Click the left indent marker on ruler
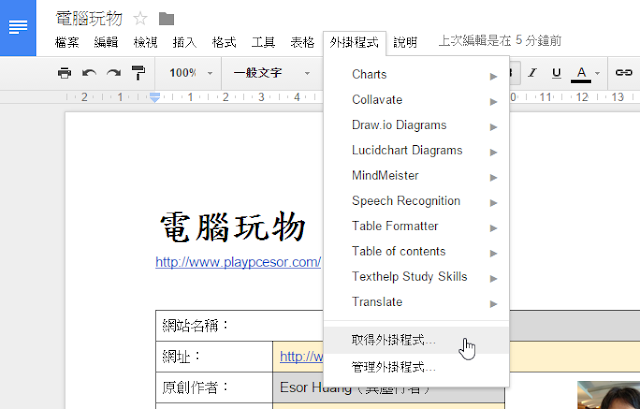The width and height of the screenshot is (640, 409). [x=155, y=97]
